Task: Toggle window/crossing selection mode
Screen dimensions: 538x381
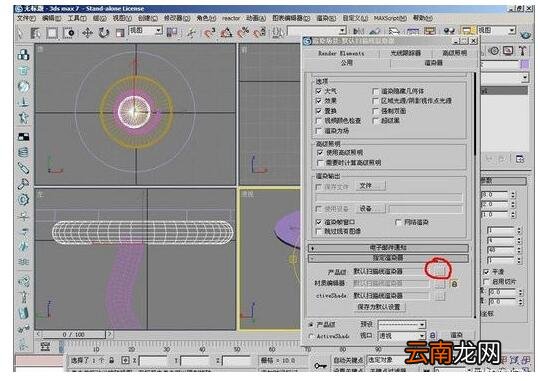Action: click(x=69, y=33)
